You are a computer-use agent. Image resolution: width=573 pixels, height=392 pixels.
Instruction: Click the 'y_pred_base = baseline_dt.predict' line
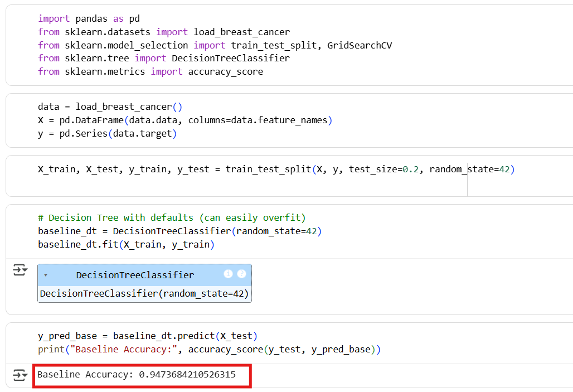click(x=148, y=336)
